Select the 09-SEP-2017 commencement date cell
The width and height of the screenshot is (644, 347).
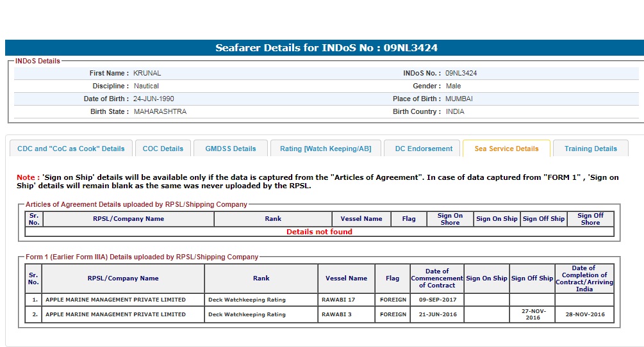(x=437, y=300)
